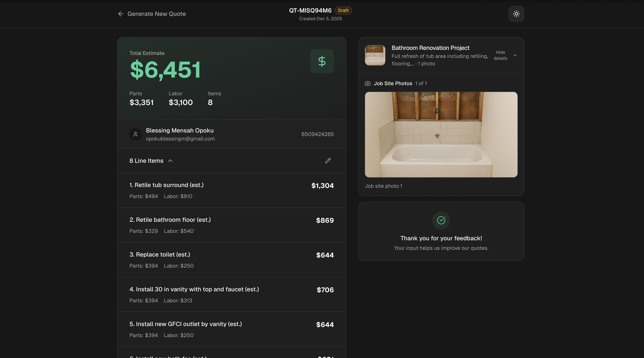
Task: Expand line item Retile tub surround
Action: click(166, 185)
